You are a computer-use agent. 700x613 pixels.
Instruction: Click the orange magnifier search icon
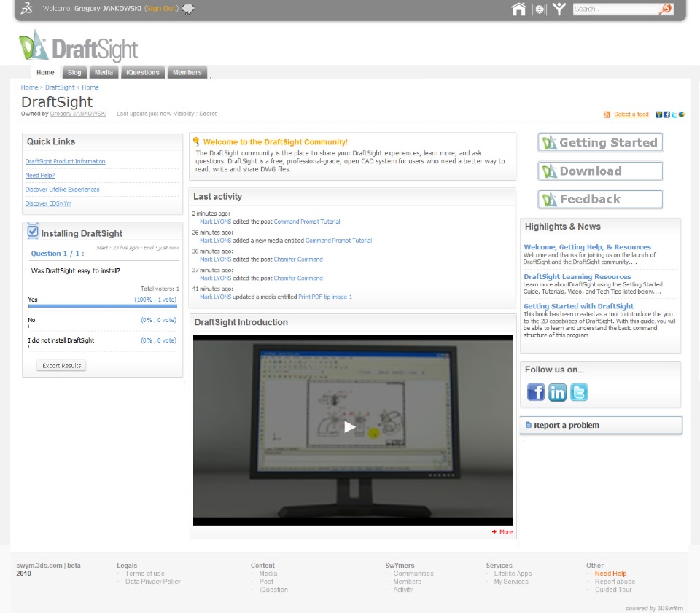tap(665, 9)
